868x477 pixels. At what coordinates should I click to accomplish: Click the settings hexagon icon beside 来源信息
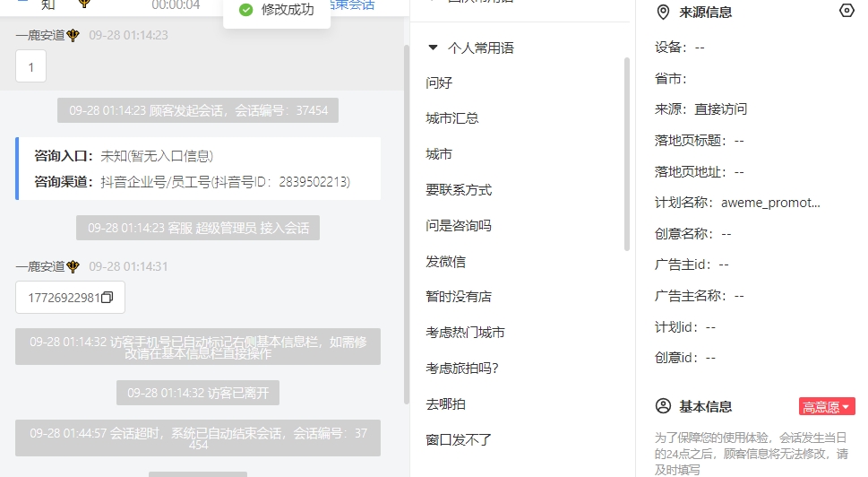pyautogui.click(x=847, y=11)
